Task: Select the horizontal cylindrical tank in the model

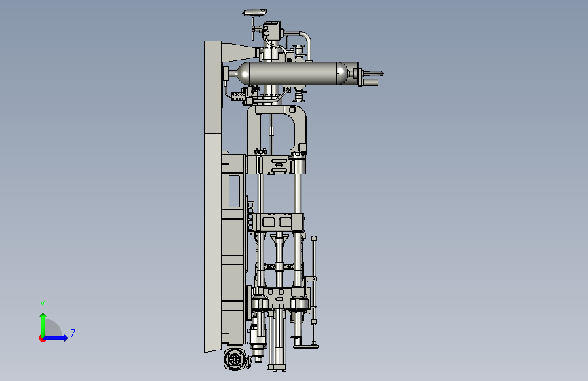Action: [x=292, y=73]
